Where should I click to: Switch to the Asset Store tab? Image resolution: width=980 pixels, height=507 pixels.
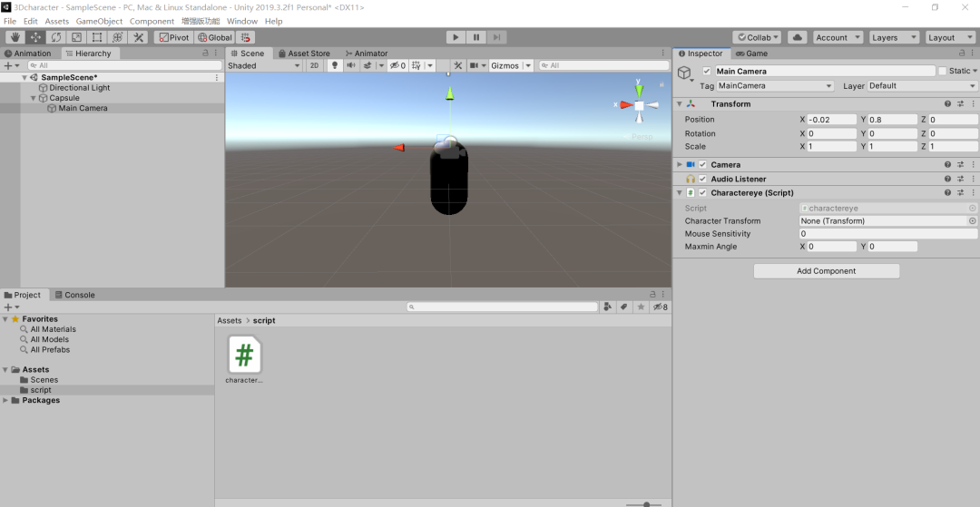(304, 54)
